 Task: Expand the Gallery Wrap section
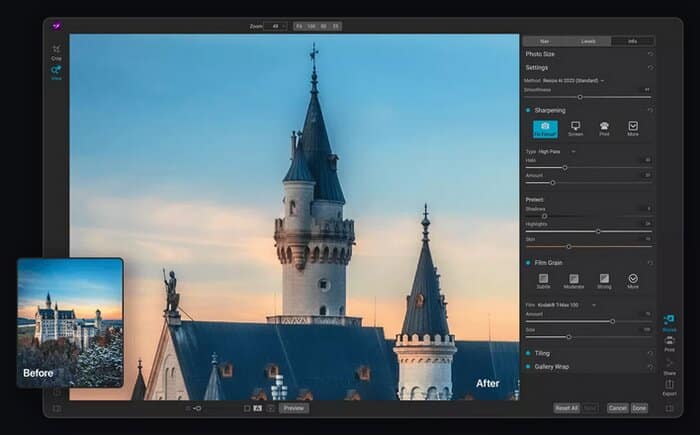(x=552, y=367)
